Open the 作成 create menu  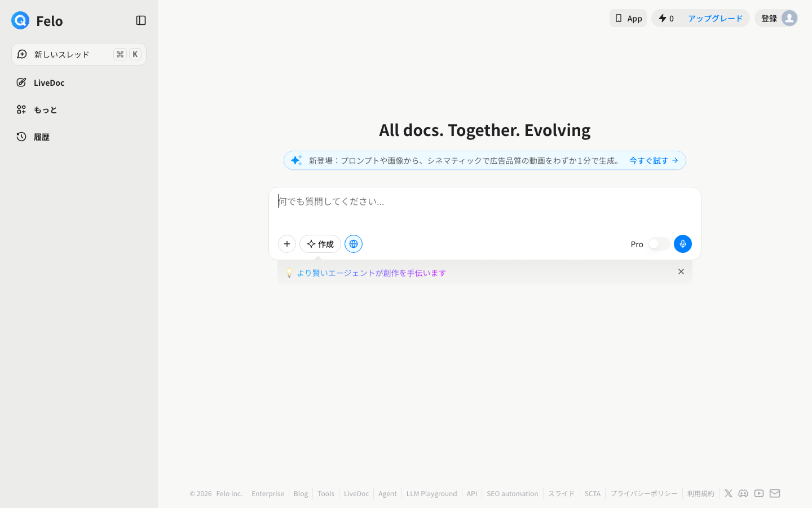click(x=320, y=244)
